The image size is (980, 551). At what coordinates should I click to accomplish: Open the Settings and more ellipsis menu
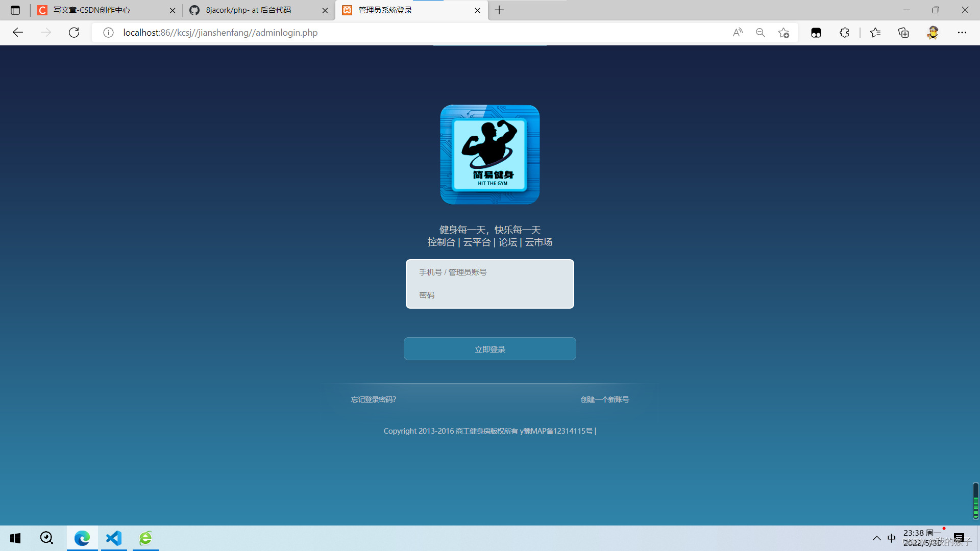[962, 33]
